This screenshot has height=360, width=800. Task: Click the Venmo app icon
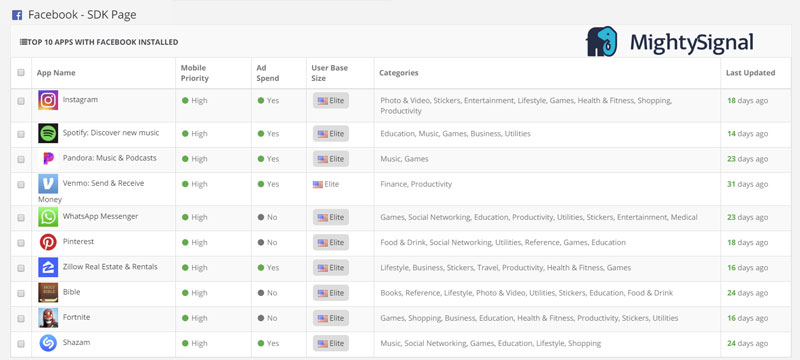(48, 184)
